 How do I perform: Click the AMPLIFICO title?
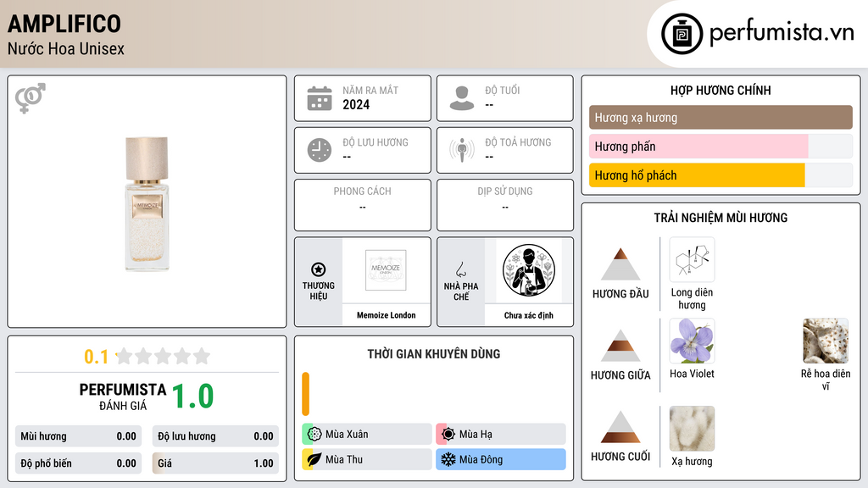[64, 24]
